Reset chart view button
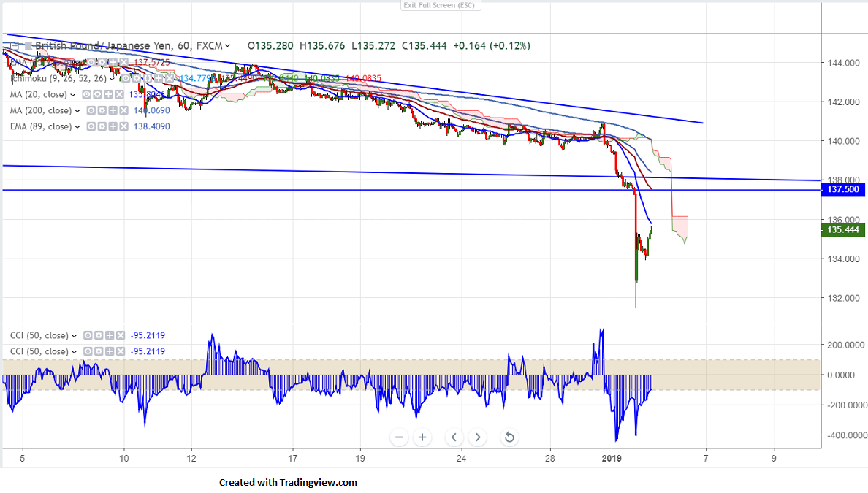Viewport: 868px width, 493px height. (509, 437)
